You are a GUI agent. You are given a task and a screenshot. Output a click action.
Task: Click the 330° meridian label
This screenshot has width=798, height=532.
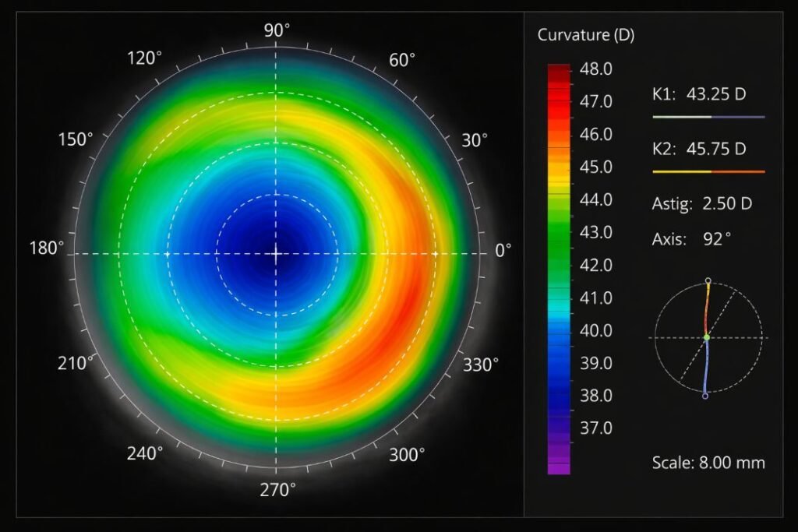(480, 365)
